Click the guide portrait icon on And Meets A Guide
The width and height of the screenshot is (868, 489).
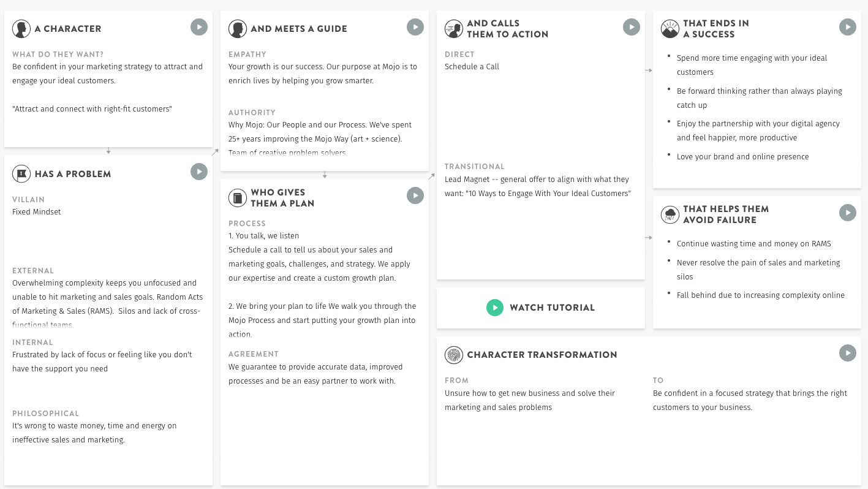click(238, 28)
